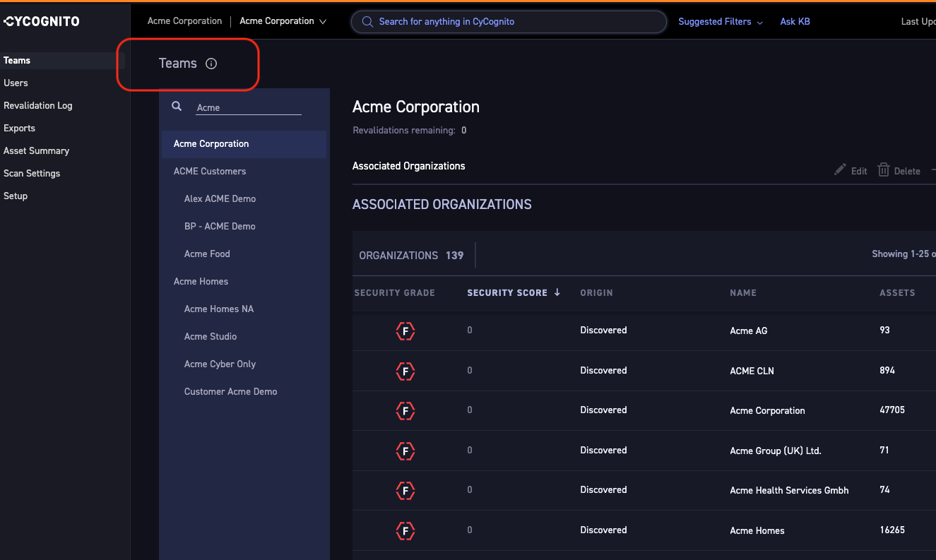Click F grade badge for Acme Health Services

[x=405, y=490]
